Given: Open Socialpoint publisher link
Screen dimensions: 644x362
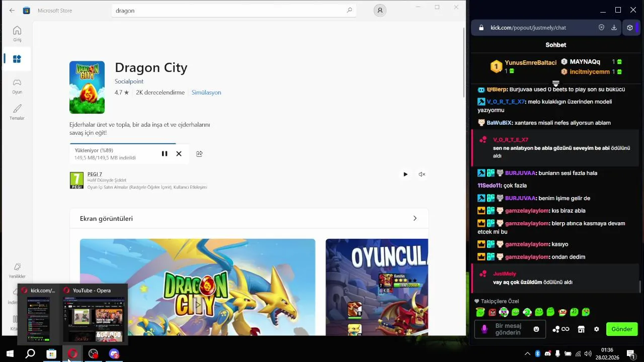Looking at the screenshot, I should 129,81.
